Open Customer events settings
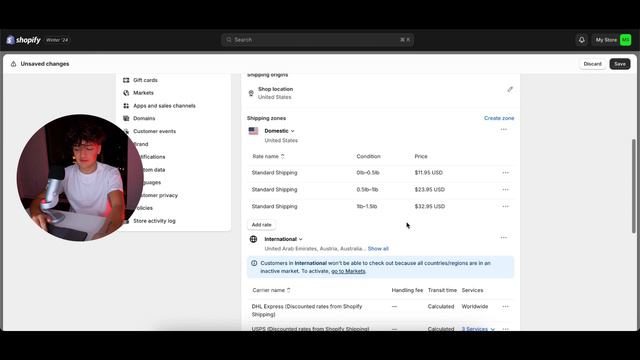640x360 pixels. (x=154, y=131)
